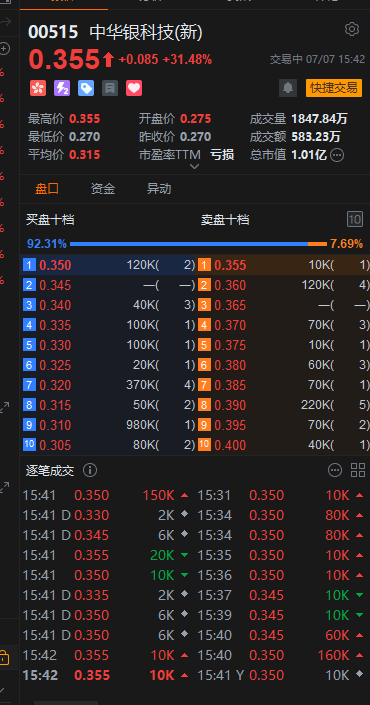Screen dimensions: 370x705
Task: Open the grid layout icon in 逐笔成交
Action: click(358, 470)
